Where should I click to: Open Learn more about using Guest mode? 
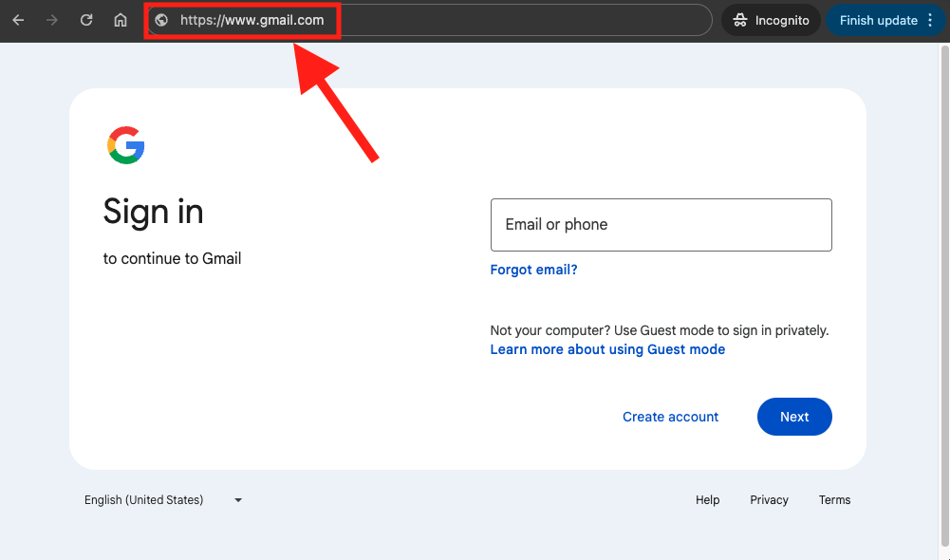coord(607,349)
